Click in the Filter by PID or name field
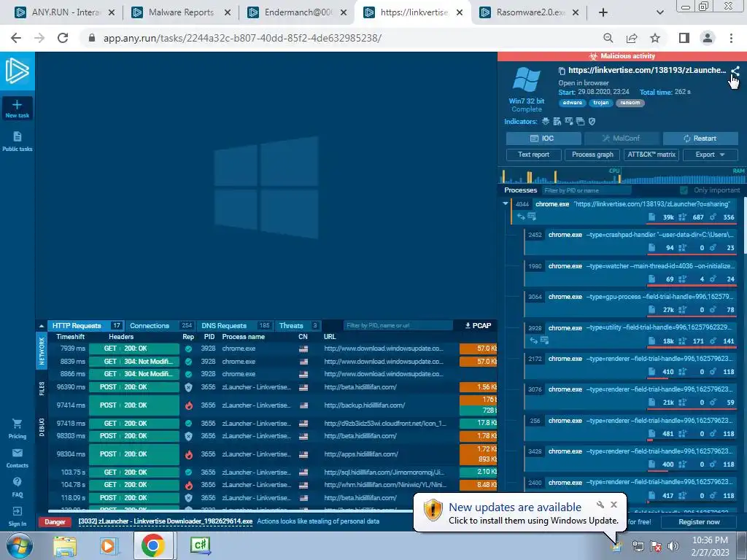 coord(587,190)
